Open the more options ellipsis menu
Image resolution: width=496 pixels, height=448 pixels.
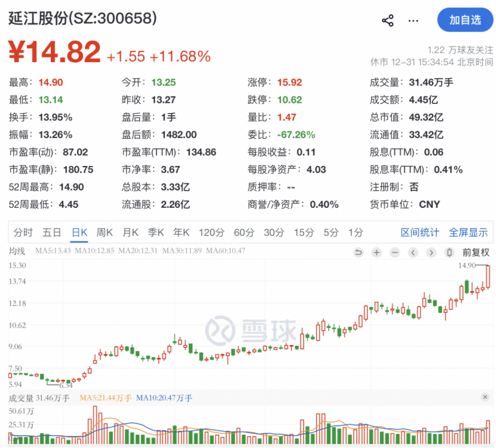tap(414, 20)
